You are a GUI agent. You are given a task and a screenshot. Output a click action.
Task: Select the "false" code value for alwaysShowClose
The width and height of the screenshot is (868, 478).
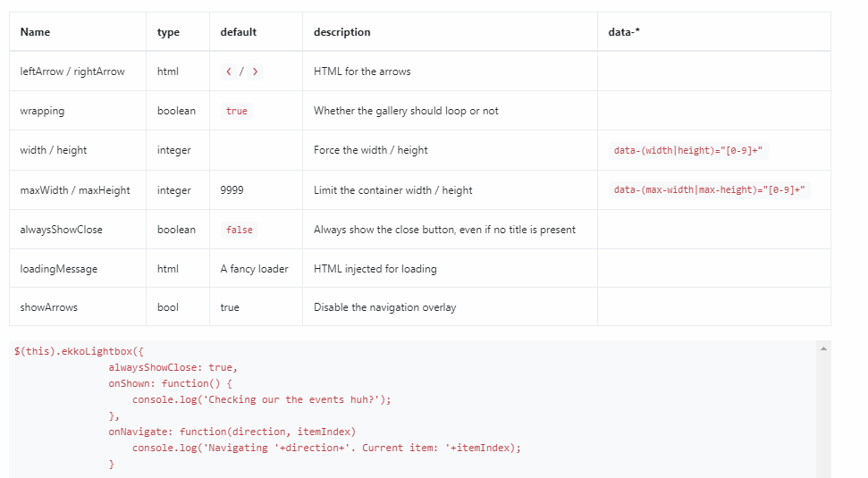[240, 230]
